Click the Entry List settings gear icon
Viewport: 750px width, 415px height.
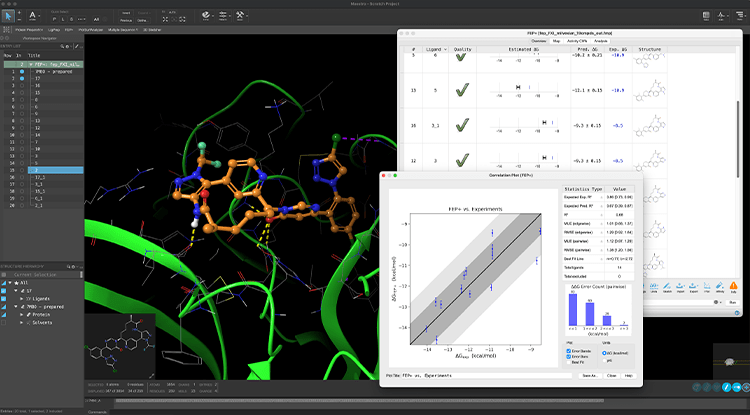tap(67, 46)
